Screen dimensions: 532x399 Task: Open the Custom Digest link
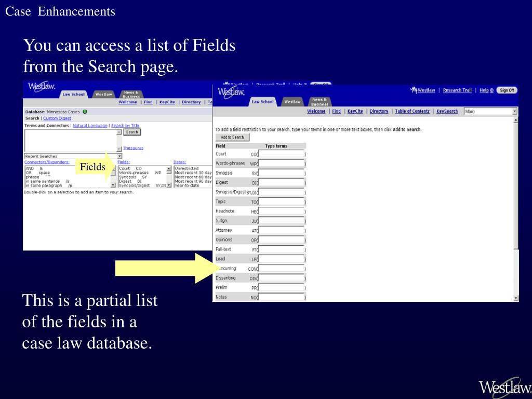click(57, 118)
